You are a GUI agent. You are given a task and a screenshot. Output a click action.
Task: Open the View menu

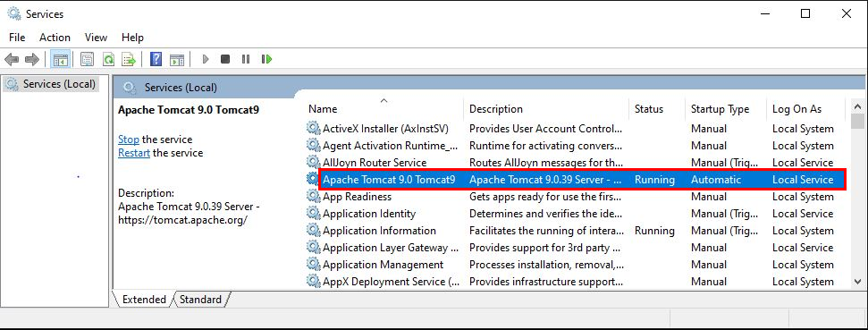pos(96,38)
